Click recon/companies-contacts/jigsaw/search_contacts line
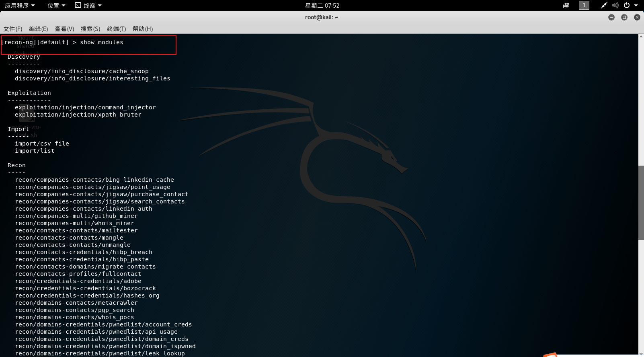Screen dimensions: 644x357 [x=100, y=201]
